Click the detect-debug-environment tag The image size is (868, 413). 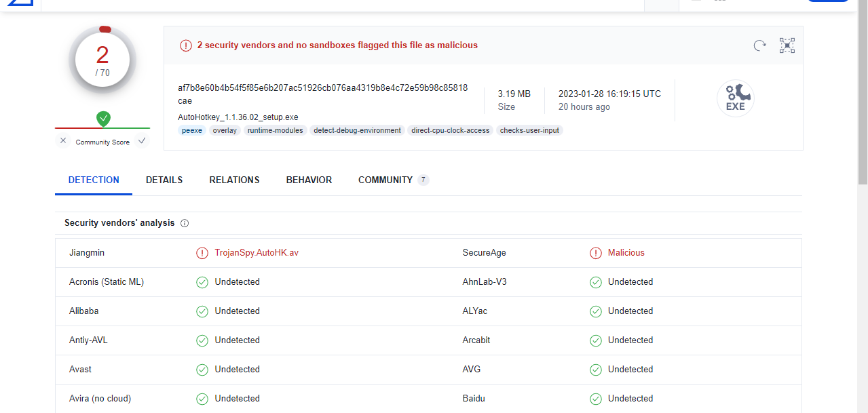(357, 130)
